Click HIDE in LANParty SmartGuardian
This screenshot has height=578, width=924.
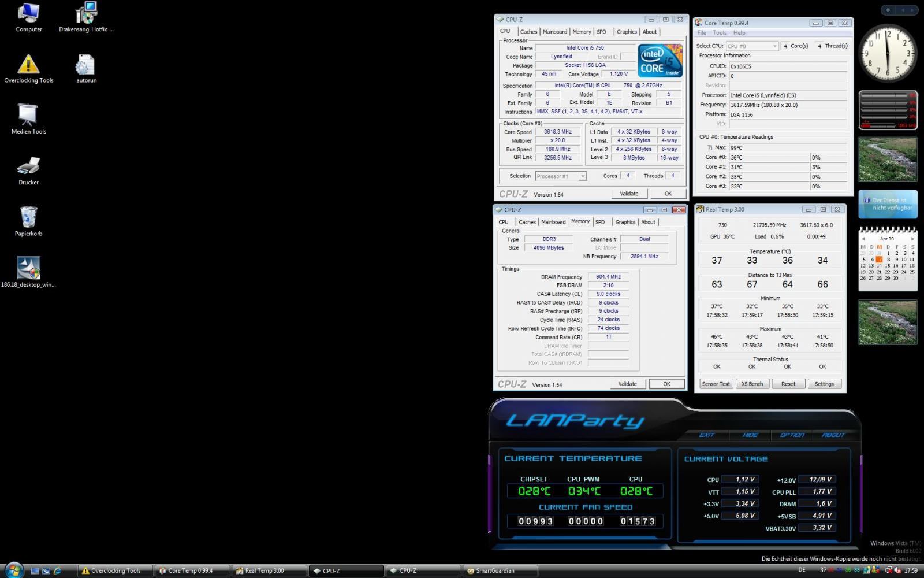point(750,435)
